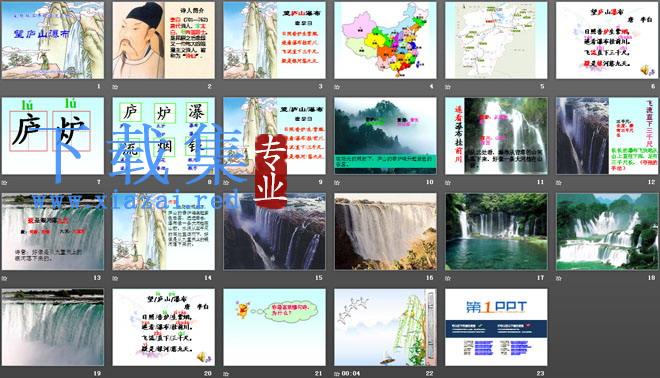Select the poet portrait slide 2 thumbnail
Viewport: 660px width, 378px height.
(163, 40)
